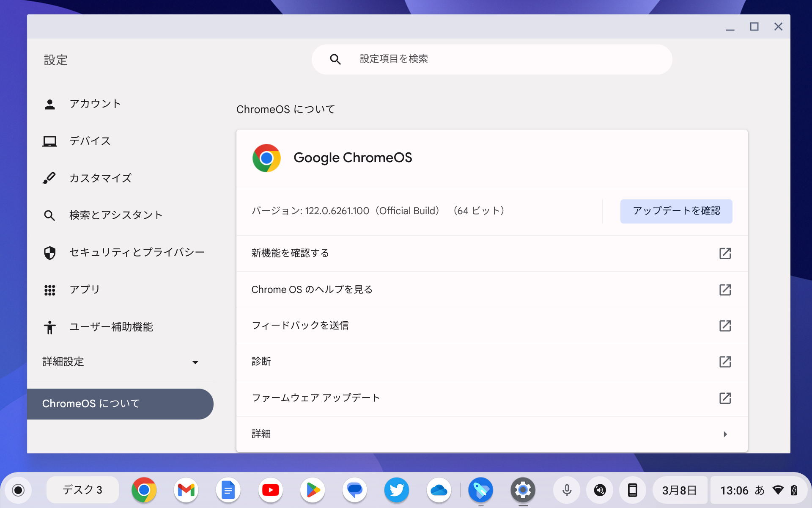Launch YouTube from the shelf

pos(270,490)
